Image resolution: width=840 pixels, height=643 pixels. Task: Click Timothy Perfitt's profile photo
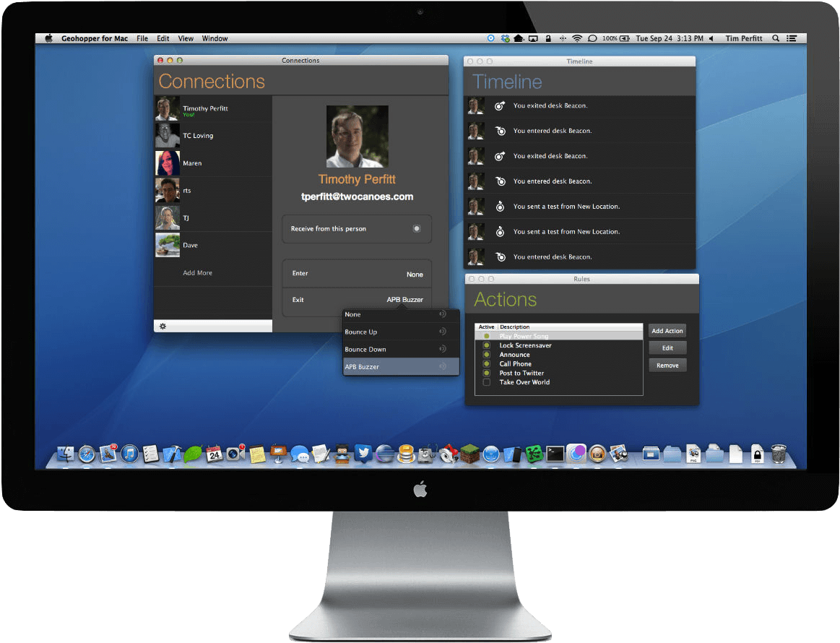coord(357,135)
